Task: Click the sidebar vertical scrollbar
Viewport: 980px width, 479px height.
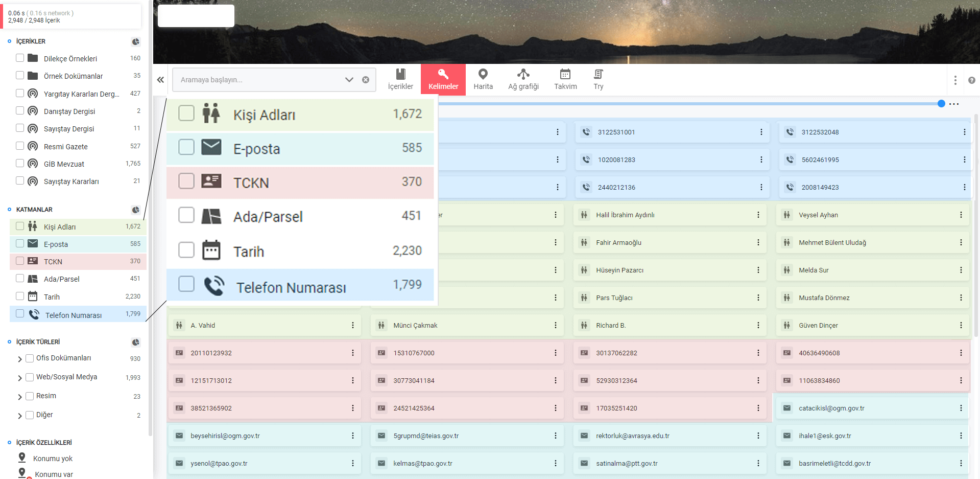Action: (x=150, y=218)
